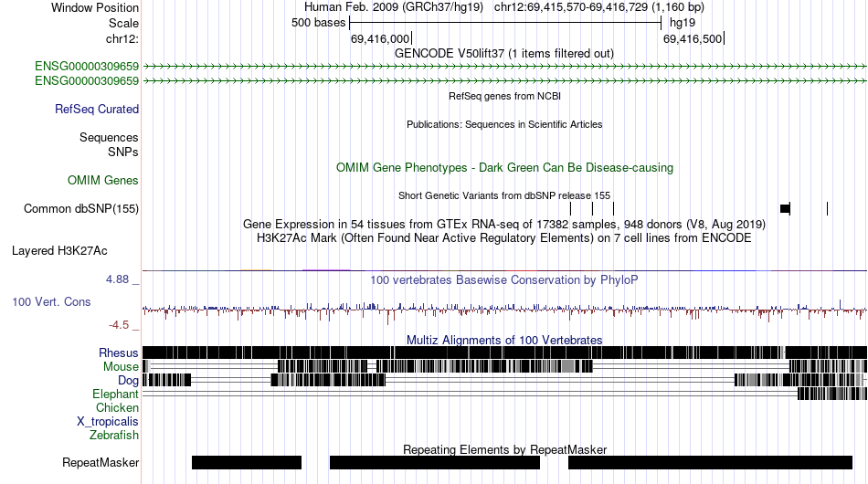Click the Window Position track label
This screenshot has width=868, height=484.
[x=95, y=7]
